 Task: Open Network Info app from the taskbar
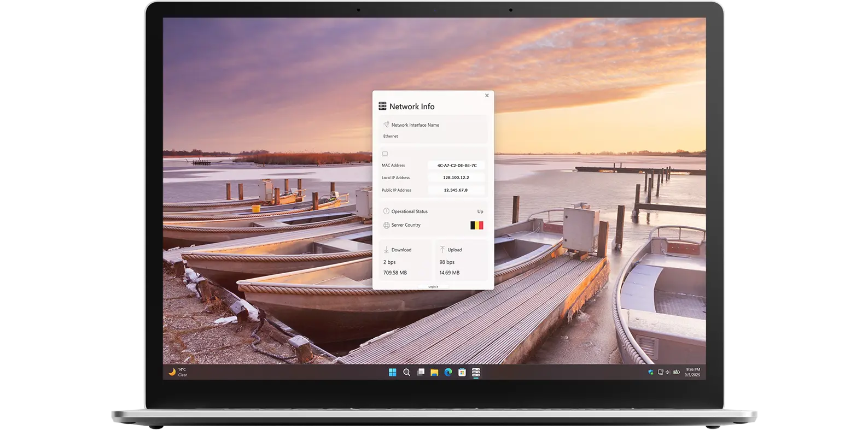click(476, 372)
